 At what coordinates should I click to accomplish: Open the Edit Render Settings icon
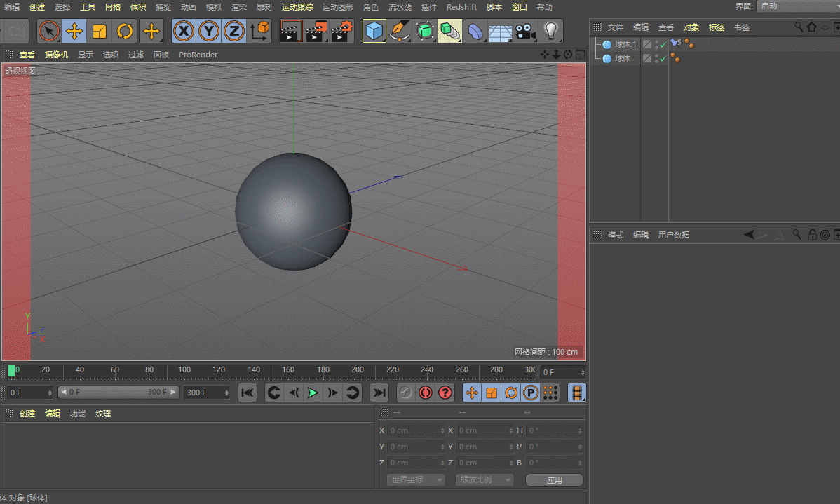click(x=342, y=31)
